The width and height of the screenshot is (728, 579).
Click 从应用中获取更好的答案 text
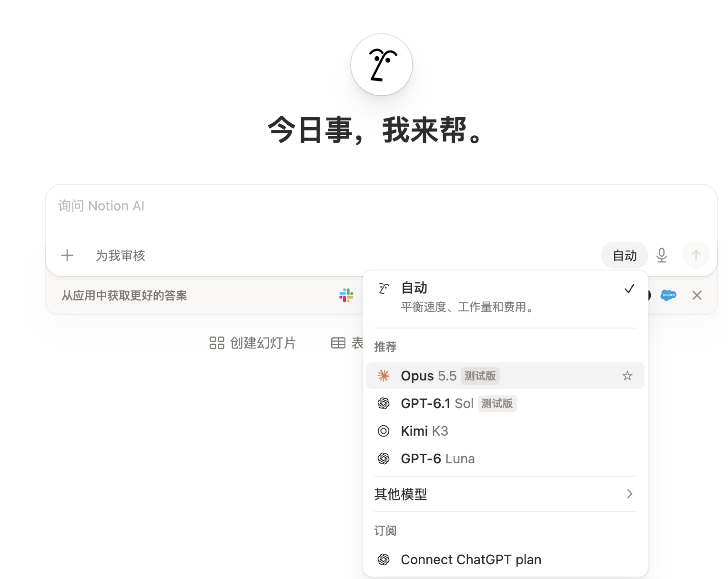(124, 295)
